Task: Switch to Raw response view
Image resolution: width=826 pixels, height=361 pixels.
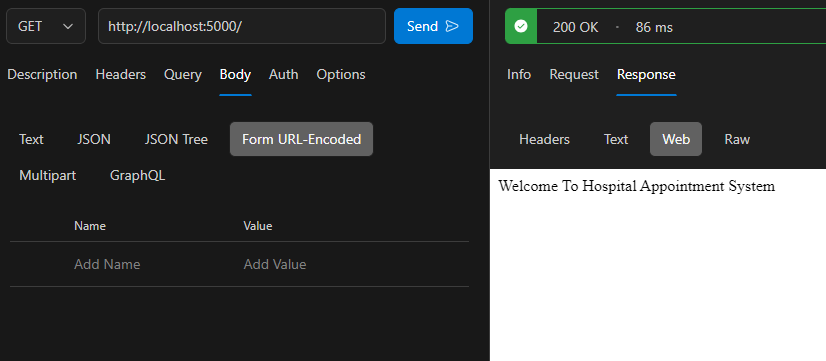Action: coord(737,139)
